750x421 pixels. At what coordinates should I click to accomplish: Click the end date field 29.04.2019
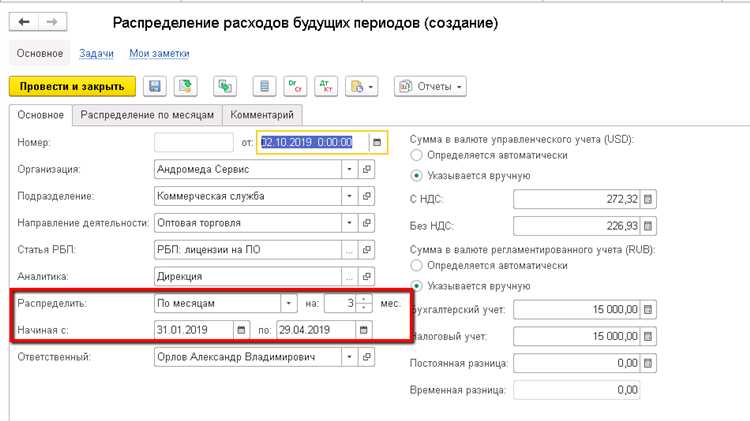pyautogui.click(x=316, y=330)
